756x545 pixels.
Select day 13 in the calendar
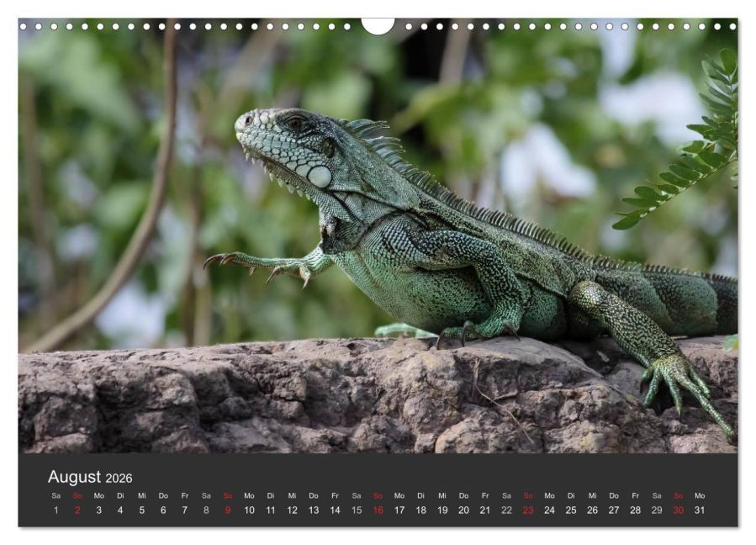(314, 511)
